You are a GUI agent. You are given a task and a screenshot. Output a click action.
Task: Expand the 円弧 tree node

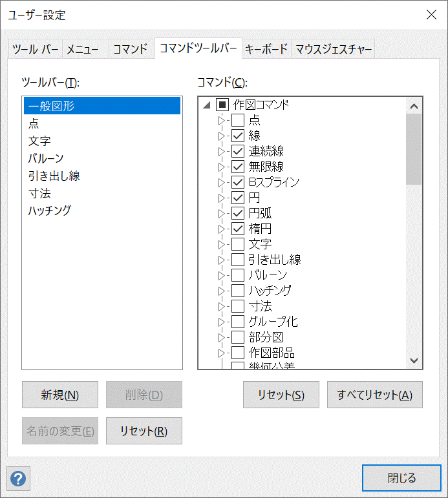pyautogui.click(x=222, y=213)
